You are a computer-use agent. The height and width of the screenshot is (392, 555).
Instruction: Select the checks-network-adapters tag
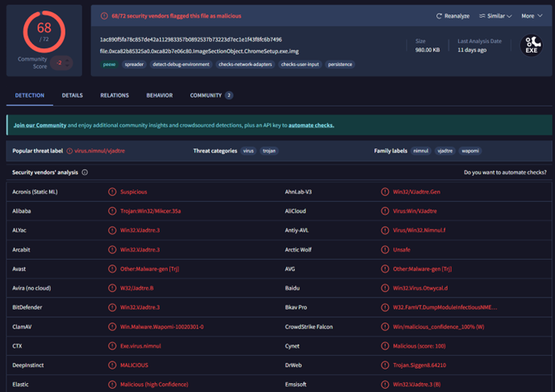click(245, 64)
